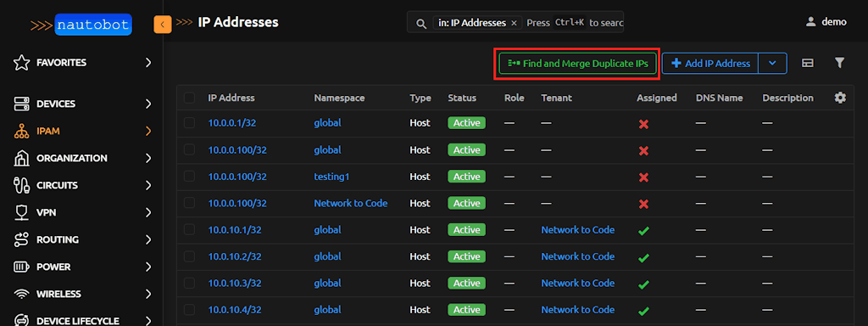Click the Favorites star icon
This screenshot has width=868, height=326.
(x=21, y=63)
